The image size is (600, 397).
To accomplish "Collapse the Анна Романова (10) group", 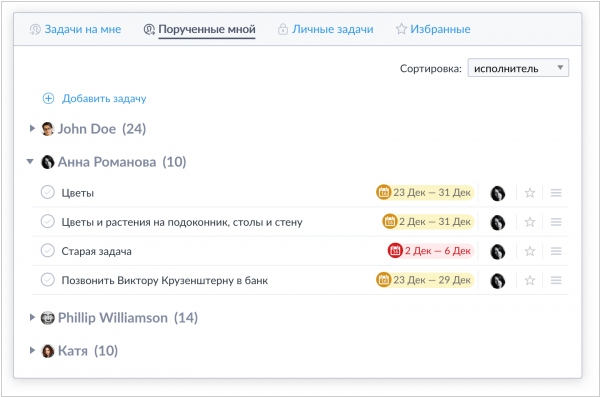I will 30,162.
